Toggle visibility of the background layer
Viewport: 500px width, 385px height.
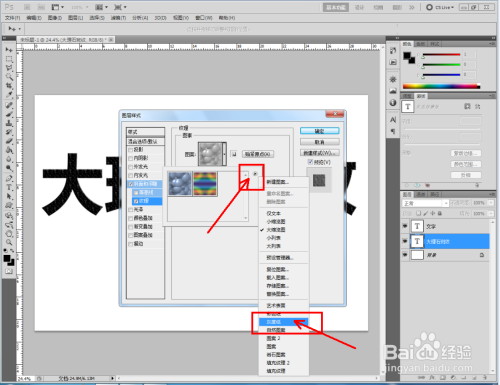pyautogui.click(x=405, y=255)
